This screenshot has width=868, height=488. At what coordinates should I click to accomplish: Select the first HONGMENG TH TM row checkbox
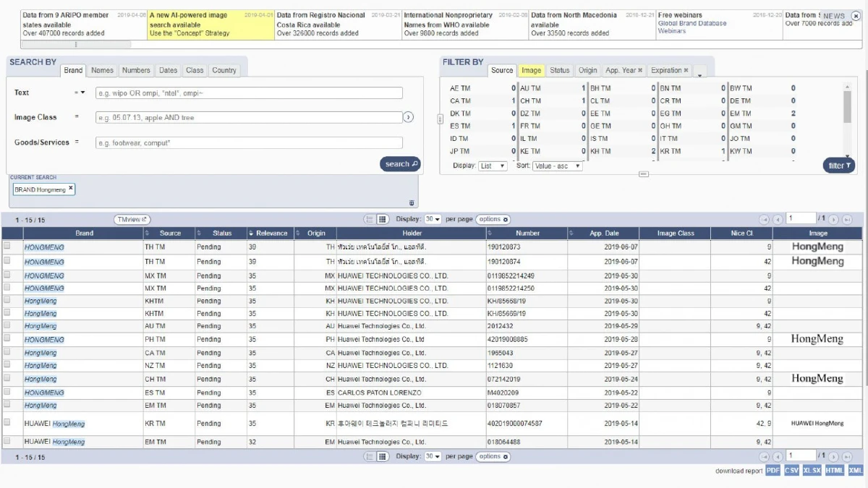(7, 246)
